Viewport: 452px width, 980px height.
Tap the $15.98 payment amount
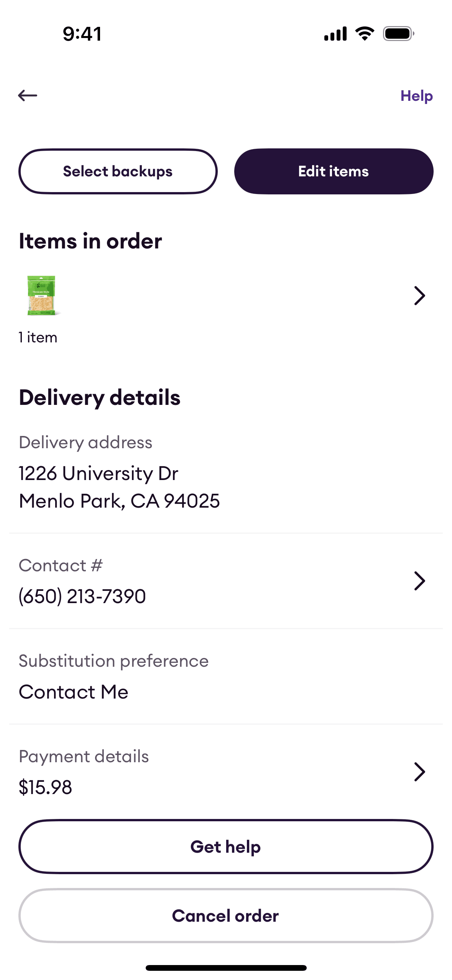[x=45, y=788]
